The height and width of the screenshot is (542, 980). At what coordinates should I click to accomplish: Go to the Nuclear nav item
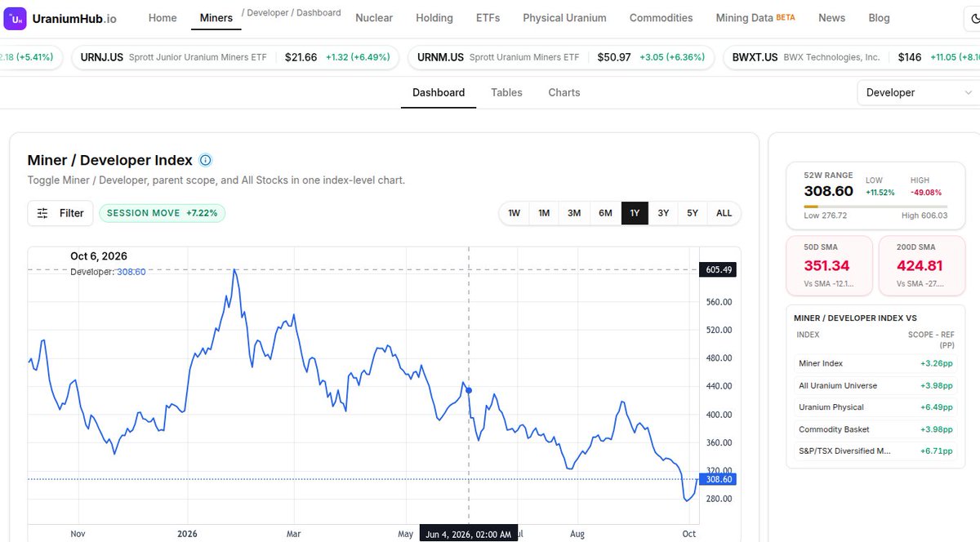374,18
